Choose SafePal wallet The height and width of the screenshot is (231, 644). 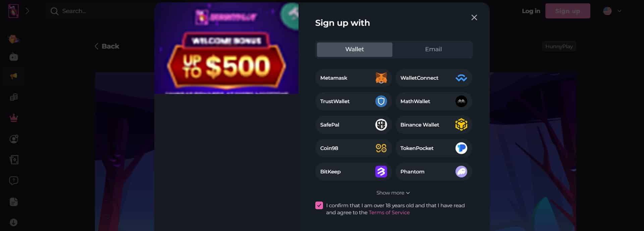click(x=354, y=125)
